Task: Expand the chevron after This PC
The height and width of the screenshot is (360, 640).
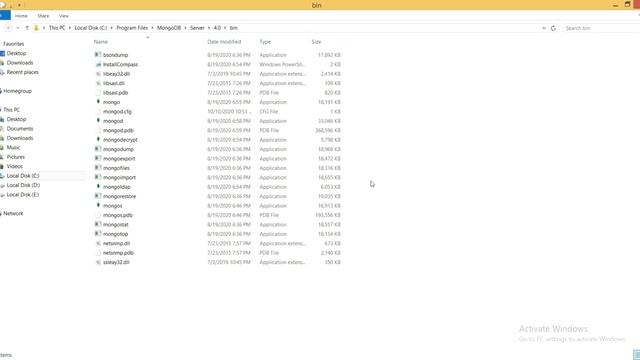Action: coord(69,28)
